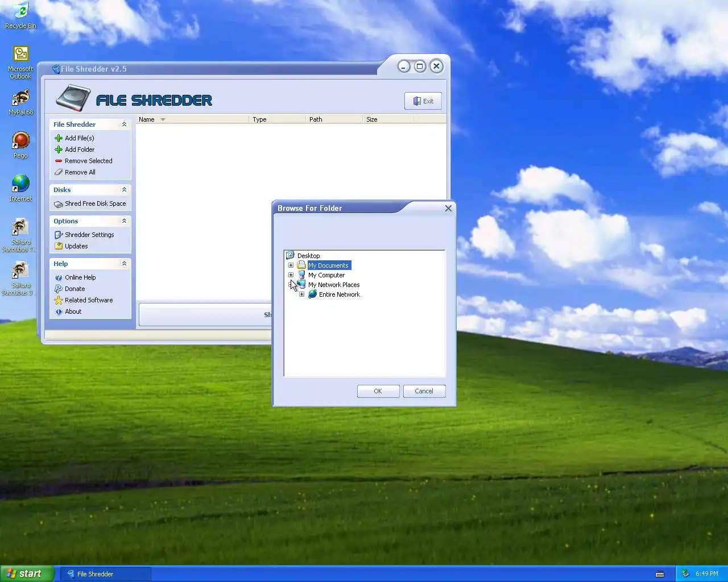Screen dimensions: 728x582
Task: Select the My Computer label
Action: [326, 275]
